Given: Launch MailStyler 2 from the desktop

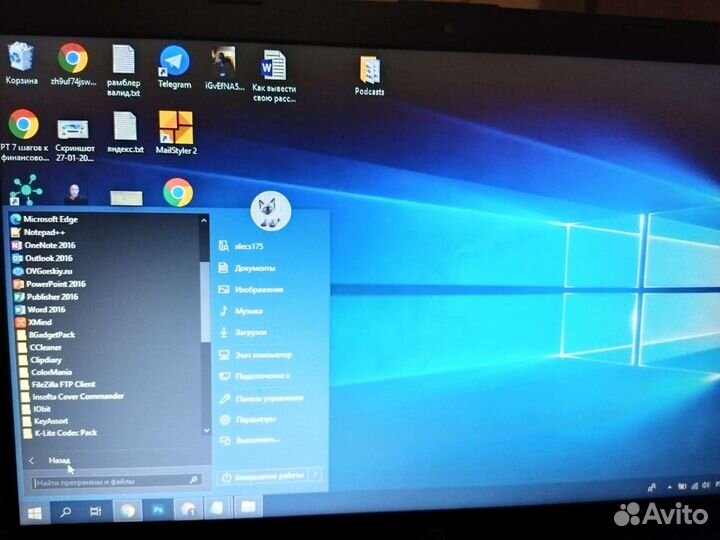Looking at the screenshot, I should (x=176, y=132).
